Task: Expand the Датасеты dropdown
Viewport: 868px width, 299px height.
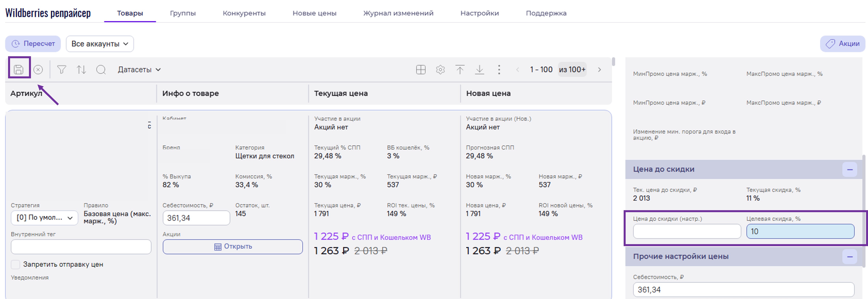Action: [x=139, y=69]
